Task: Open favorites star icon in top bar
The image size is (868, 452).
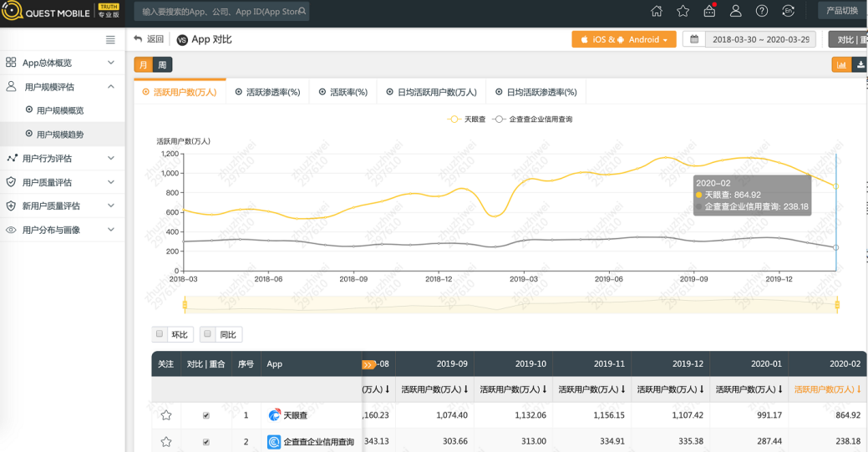Action: click(683, 11)
